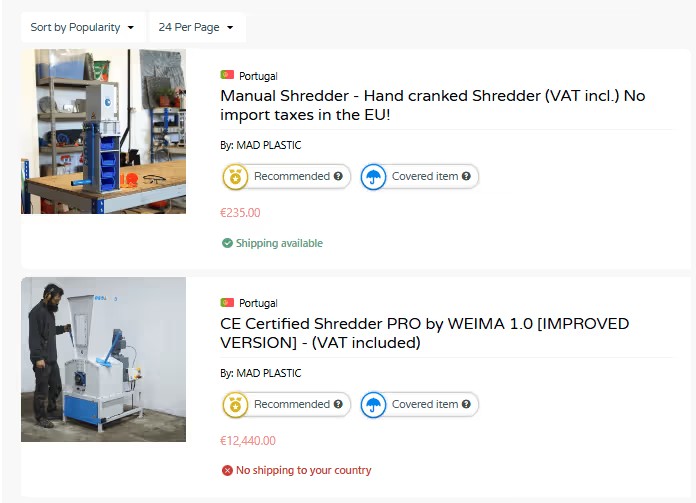Viewport: 696px width, 503px height.
Task: Click the MAD PLASTIC seller name on WEIMA Shredder
Action: [270, 374]
